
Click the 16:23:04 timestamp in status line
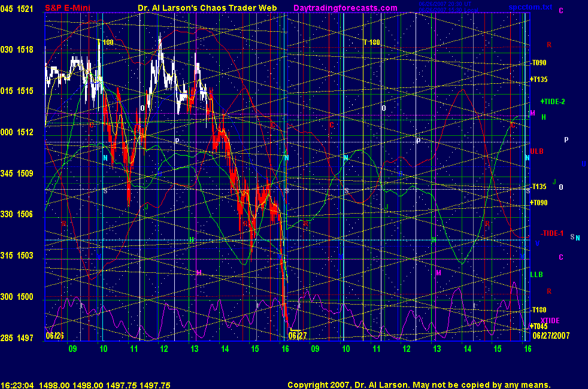tap(17, 385)
